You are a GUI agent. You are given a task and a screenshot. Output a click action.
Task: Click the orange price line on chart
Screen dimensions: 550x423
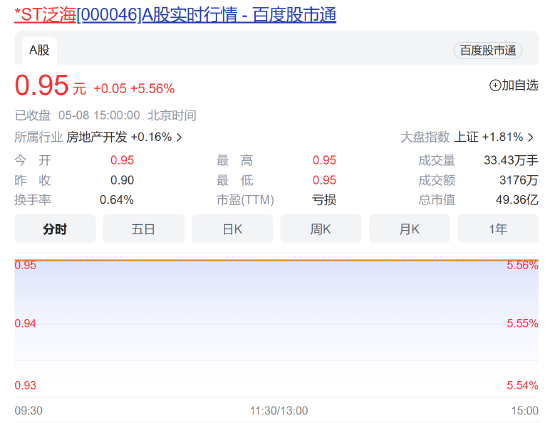tap(276, 260)
